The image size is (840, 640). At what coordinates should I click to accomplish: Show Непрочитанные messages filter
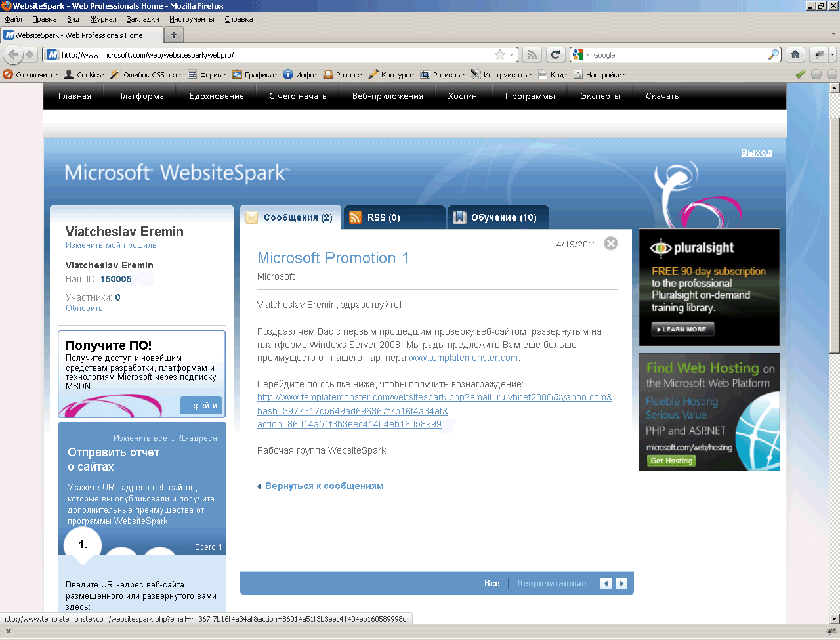click(552, 584)
